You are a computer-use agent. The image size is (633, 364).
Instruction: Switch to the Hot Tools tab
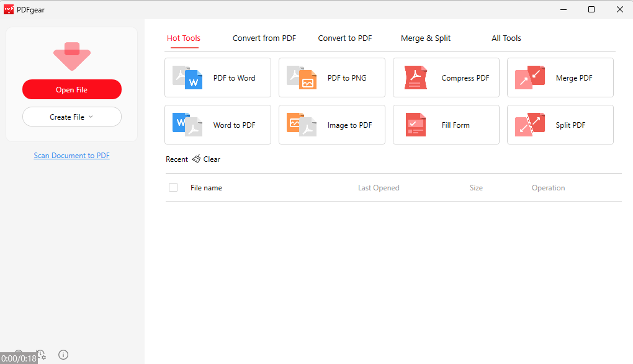[x=184, y=38]
